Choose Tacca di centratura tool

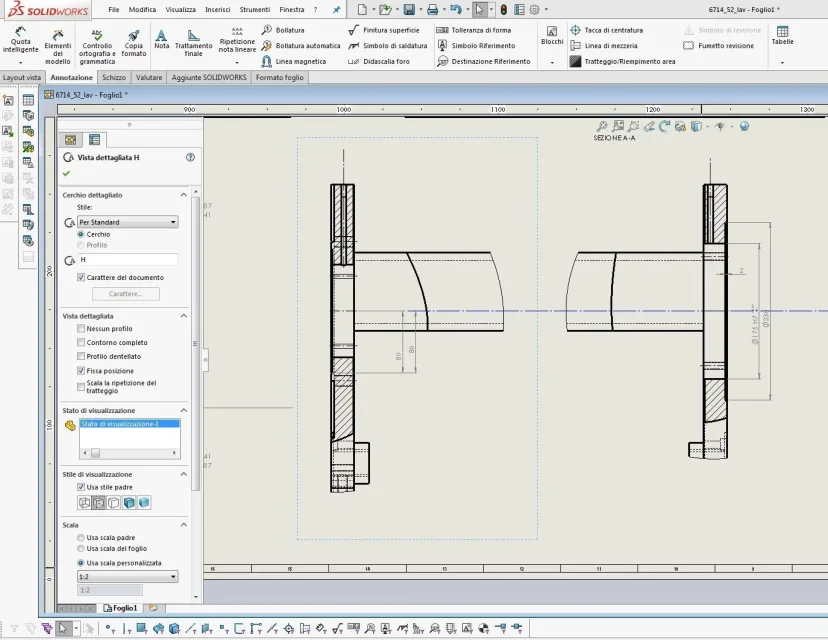click(607, 30)
